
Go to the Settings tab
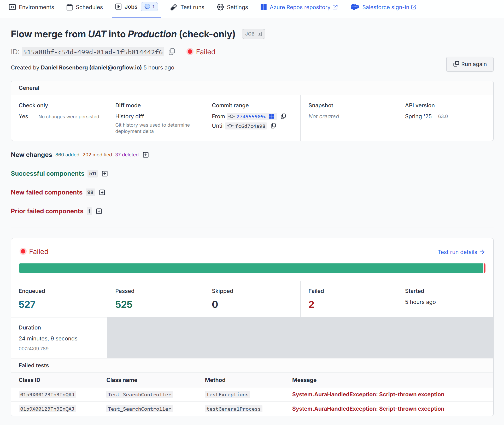tap(232, 7)
